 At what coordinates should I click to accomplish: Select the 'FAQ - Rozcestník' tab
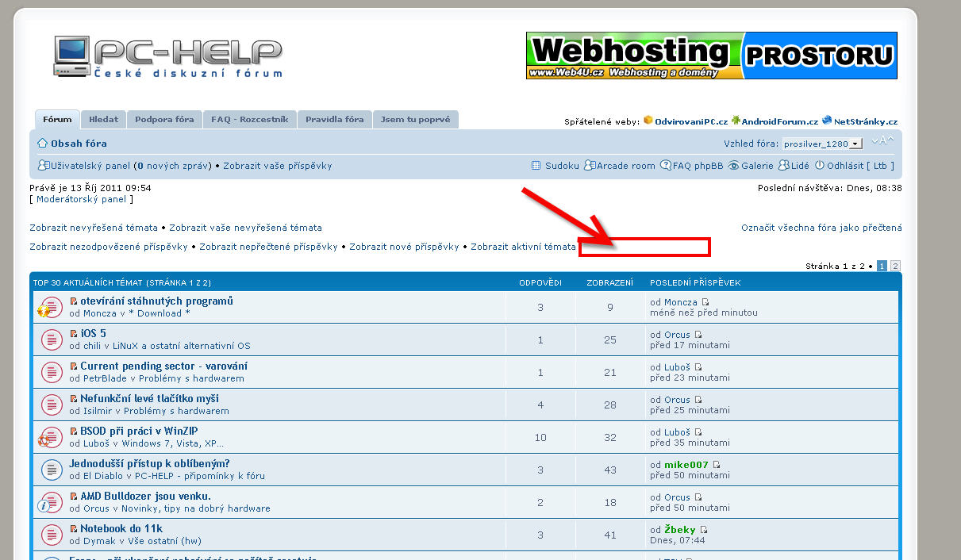[249, 120]
